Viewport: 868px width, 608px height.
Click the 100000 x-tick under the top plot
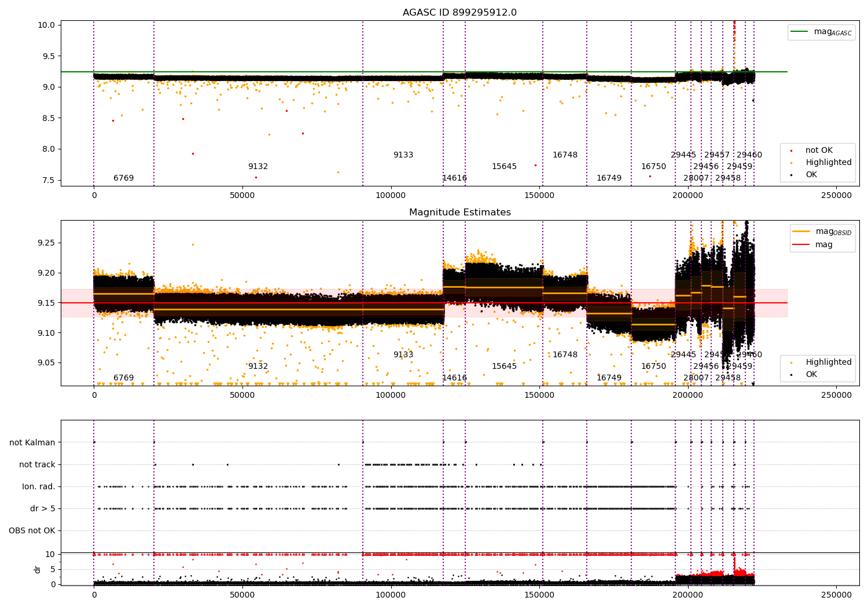(x=391, y=196)
